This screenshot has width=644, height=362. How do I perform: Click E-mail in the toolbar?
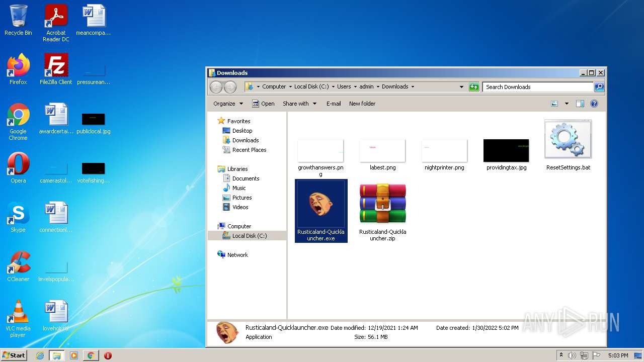tap(334, 104)
